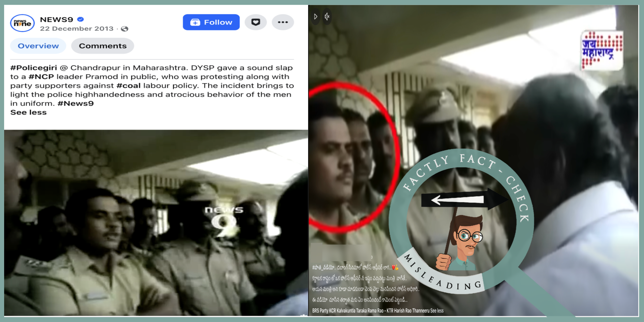Switch to the Comments tab
644x322 pixels.
tap(103, 46)
